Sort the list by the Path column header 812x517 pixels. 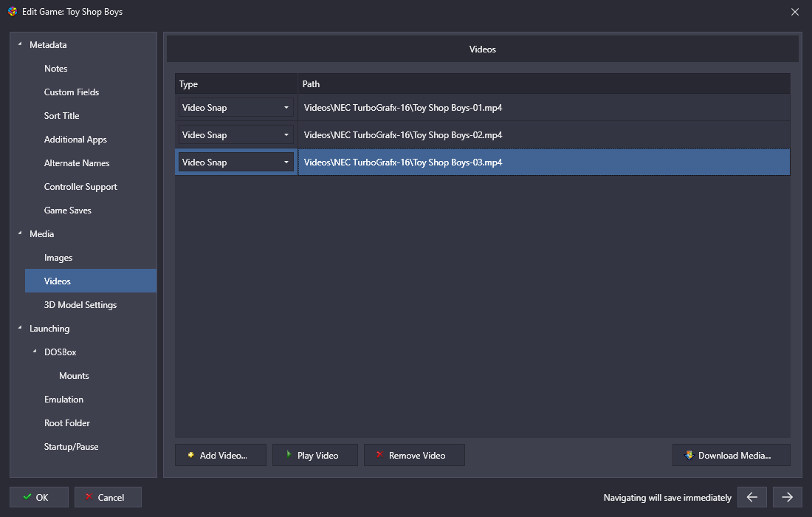click(543, 84)
